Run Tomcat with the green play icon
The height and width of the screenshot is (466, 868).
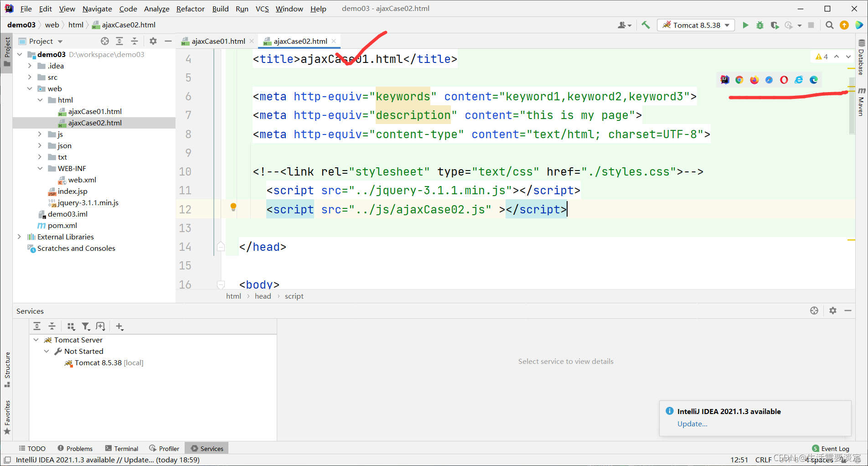point(745,25)
